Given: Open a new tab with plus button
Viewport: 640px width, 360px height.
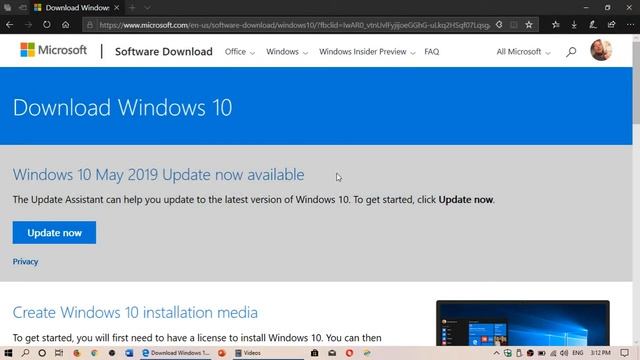Looking at the screenshot, I should [x=132, y=8].
